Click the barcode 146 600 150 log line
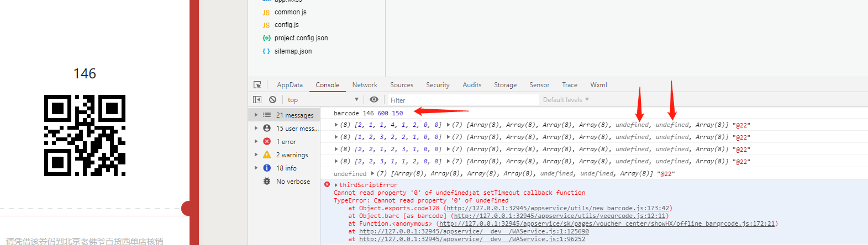This screenshot has width=868, height=245. 369,113
